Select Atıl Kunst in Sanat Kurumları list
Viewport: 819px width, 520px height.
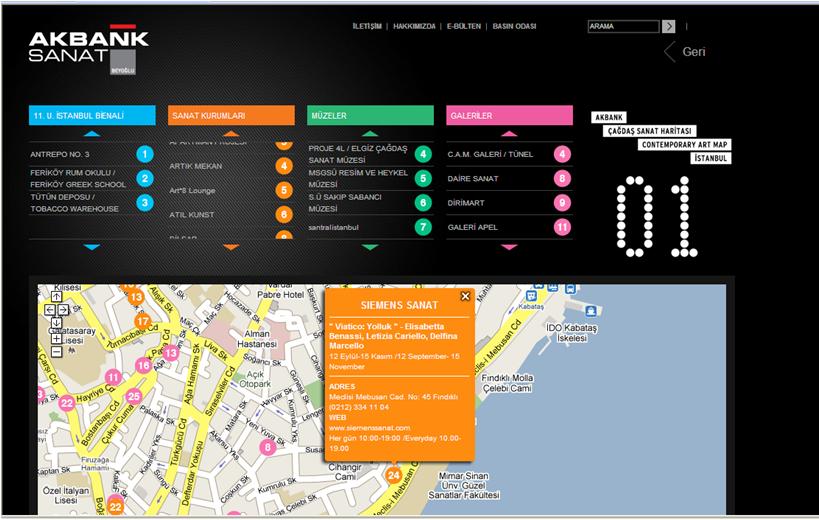pos(192,215)
